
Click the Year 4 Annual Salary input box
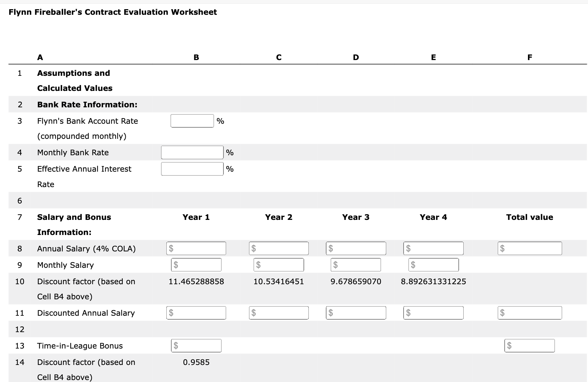(433, 248)
